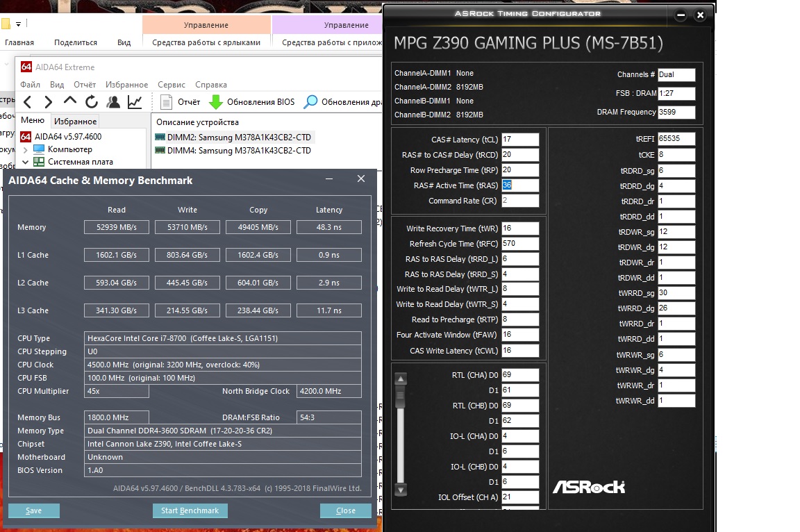Click the tCL latency input field
This screenshot has width=800, height=532.
click(520, 139)
